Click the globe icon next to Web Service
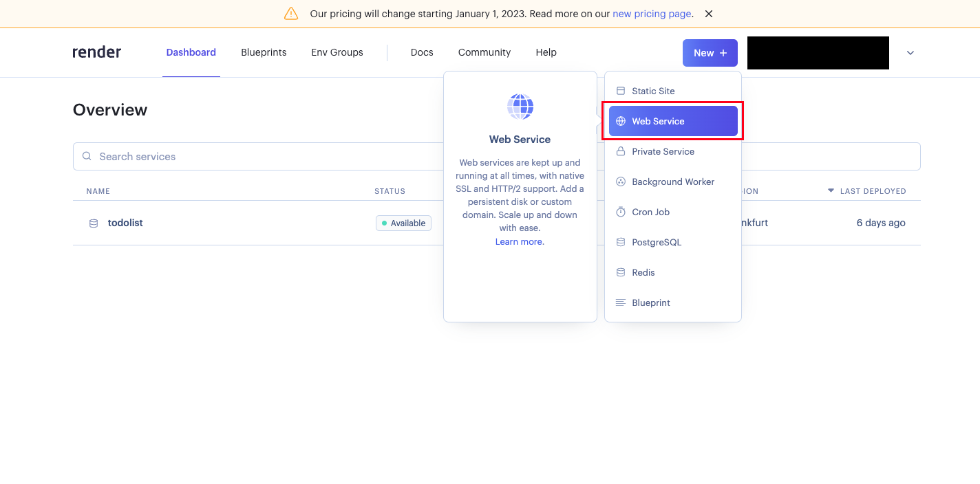The image size is (980, 484). click(621, 121)
